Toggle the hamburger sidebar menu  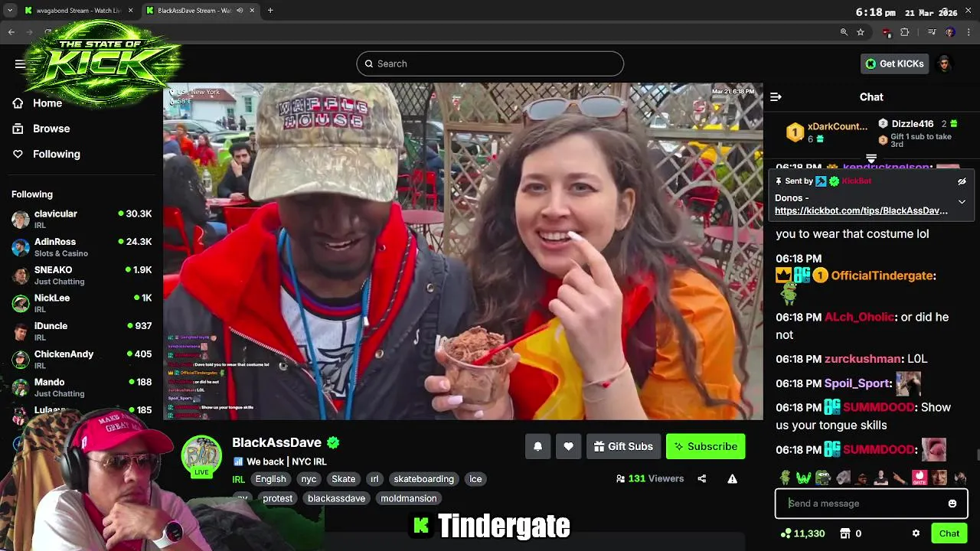click(x=20, y=64)
